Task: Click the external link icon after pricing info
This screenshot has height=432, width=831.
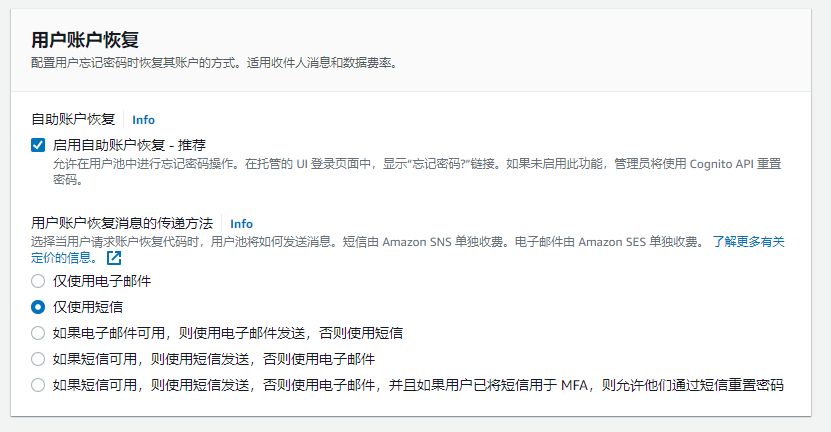Action: tap(114, 258)
